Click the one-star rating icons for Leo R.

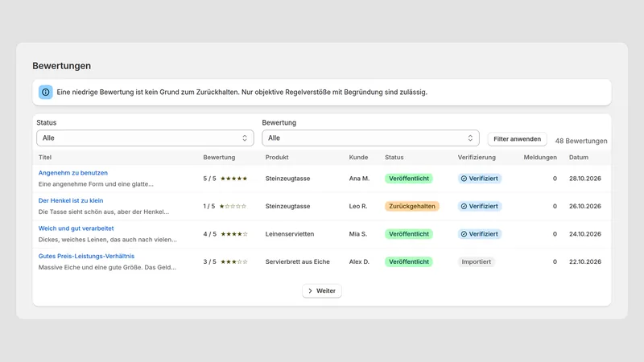click(x=233, y=206)
